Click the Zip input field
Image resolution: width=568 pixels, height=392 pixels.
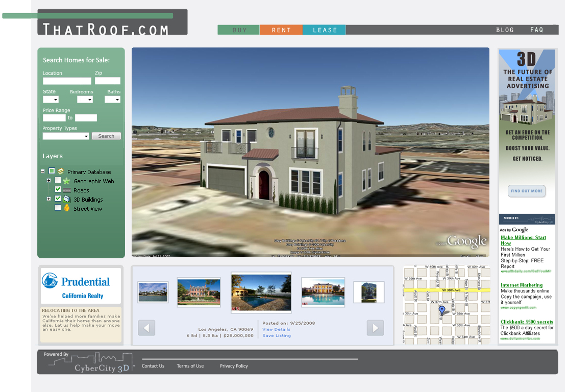click(108, 81)
